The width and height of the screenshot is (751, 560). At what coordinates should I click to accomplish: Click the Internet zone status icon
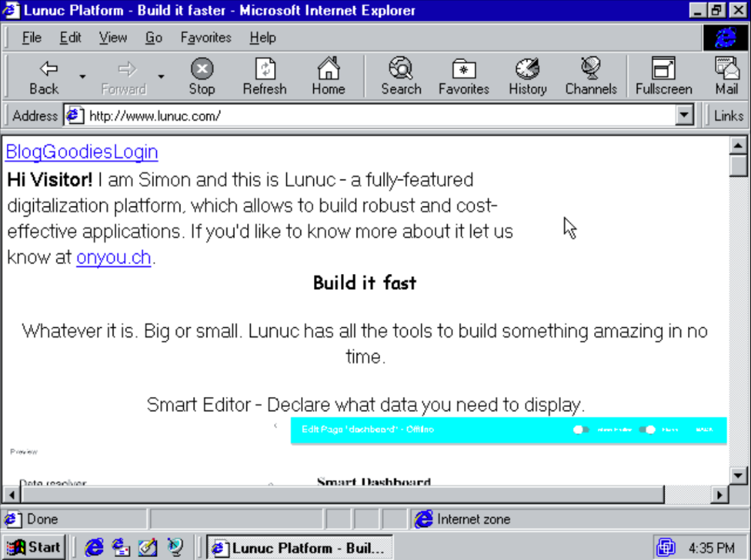(424, 519)
